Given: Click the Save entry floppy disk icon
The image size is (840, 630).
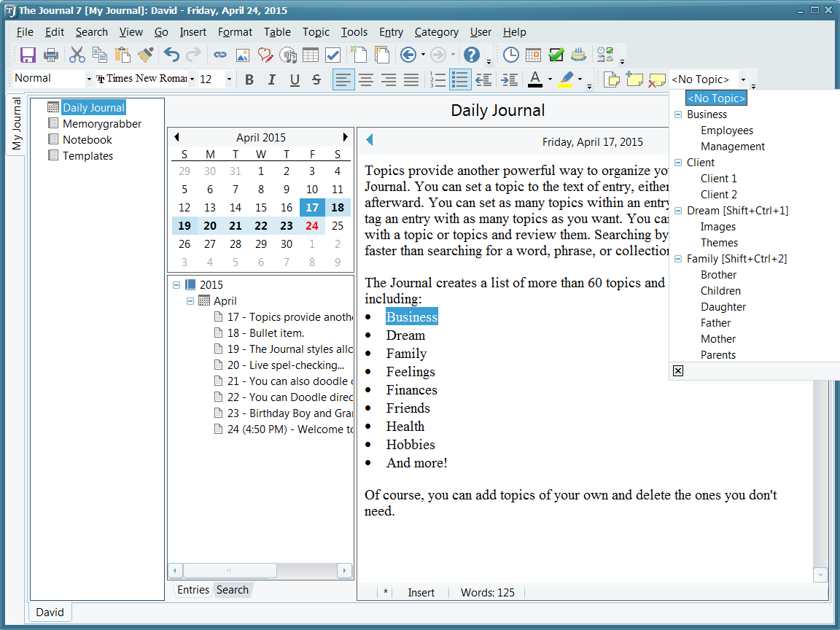Looking at the screenshot, I should point(28,55).
